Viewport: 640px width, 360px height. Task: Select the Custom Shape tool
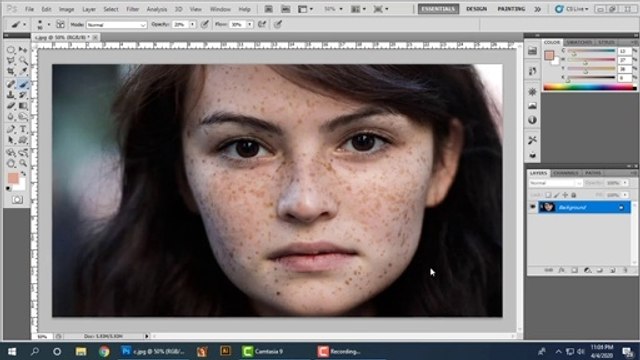point(23,140)
